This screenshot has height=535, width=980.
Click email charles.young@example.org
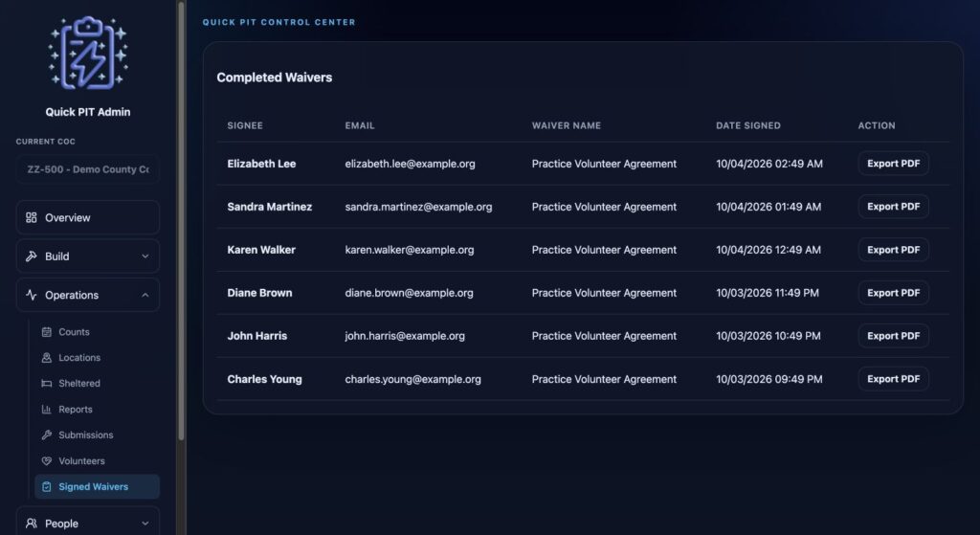413,379
